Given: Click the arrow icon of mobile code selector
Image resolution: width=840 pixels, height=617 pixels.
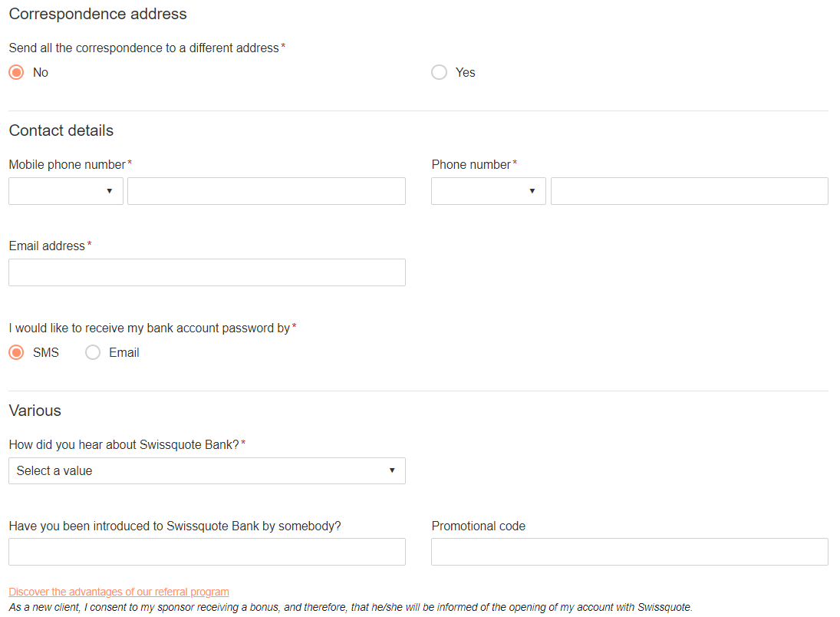Looking at the screenshot, I should pyautogui.click(x=109, y=191).
